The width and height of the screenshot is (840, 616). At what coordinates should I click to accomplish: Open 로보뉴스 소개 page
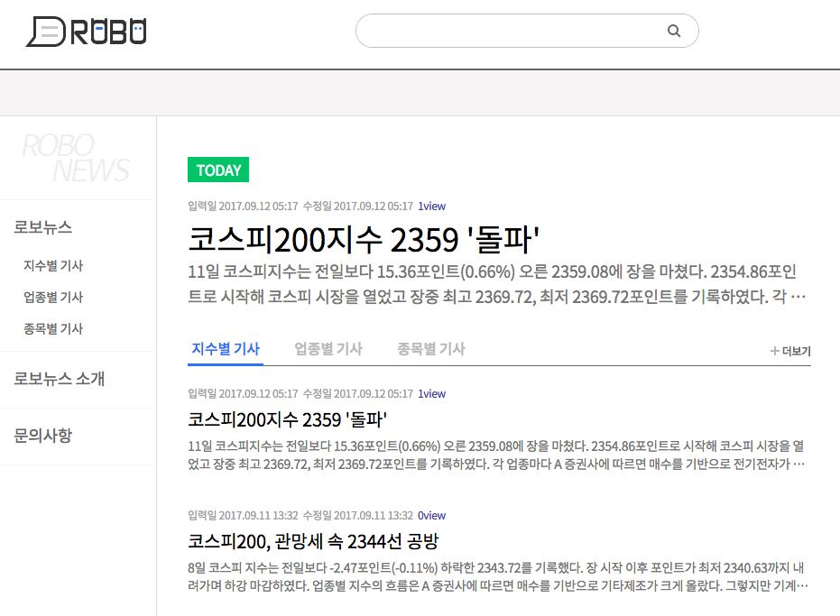tap(60, 379)
